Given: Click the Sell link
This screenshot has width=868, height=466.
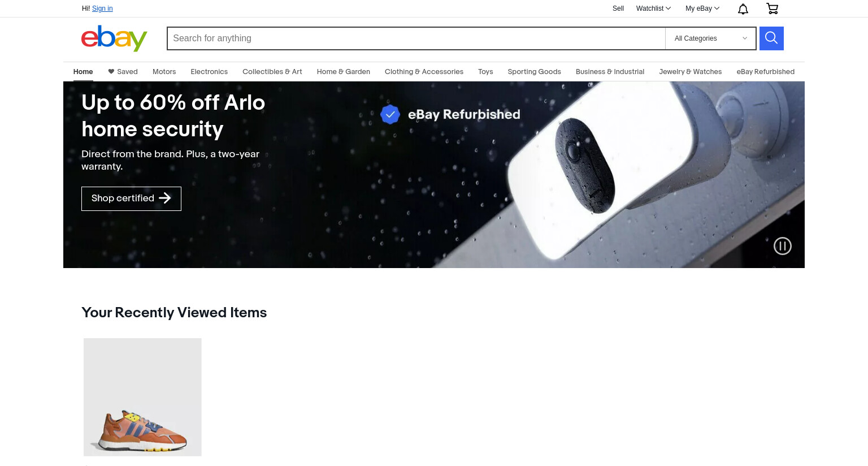Looking at the screenshot, I should pos(618,8).
